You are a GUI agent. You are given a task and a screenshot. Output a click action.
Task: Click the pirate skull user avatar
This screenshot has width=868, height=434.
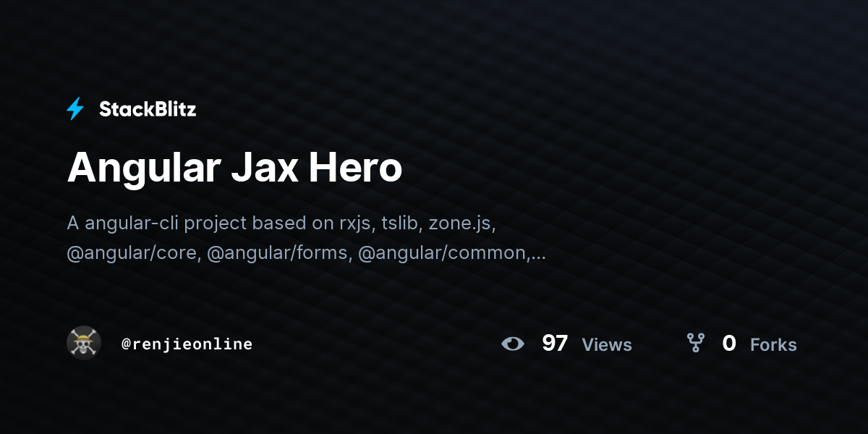point(84,343)
